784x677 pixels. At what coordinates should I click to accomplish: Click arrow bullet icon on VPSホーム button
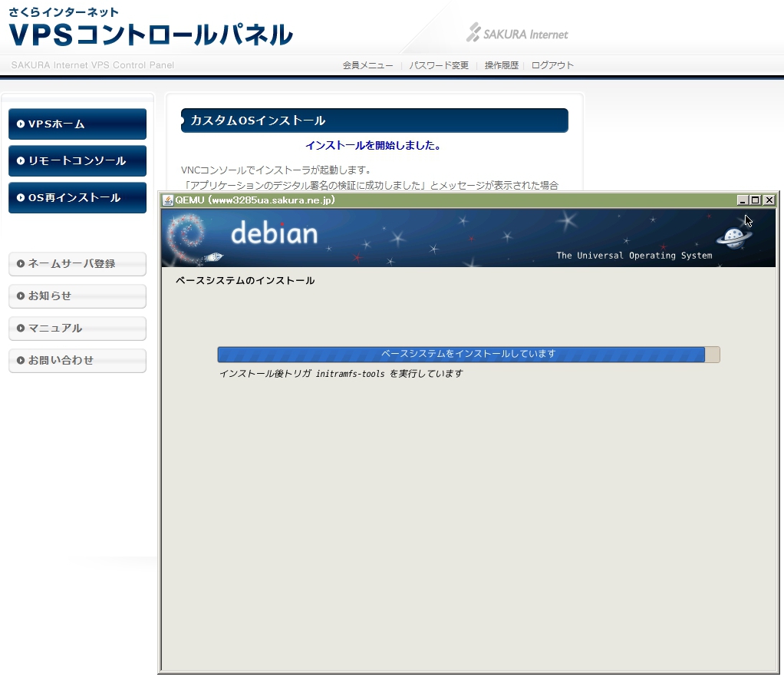click(21, 124)
